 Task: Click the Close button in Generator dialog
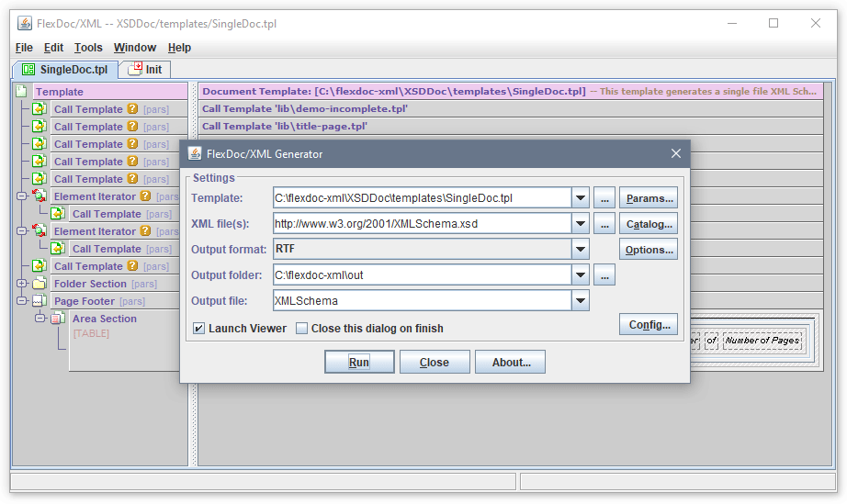click(x=435, y=362)
